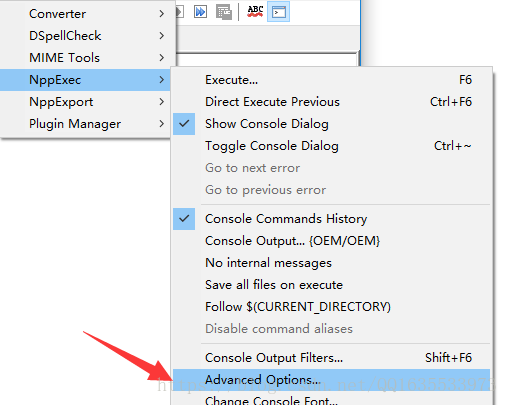Viewport: 508px width, 405px height.
Task: Click the run macro multiple times icon
Action: 200,12
